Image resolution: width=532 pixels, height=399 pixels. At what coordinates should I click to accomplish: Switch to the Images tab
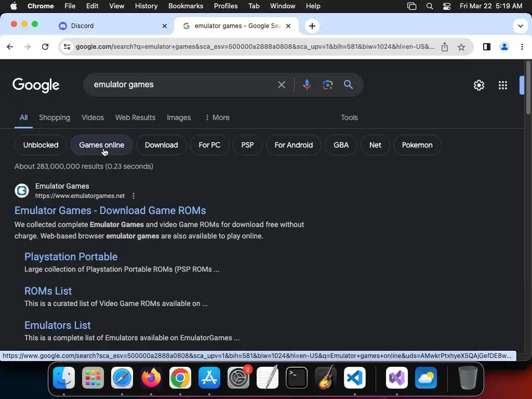179,117
